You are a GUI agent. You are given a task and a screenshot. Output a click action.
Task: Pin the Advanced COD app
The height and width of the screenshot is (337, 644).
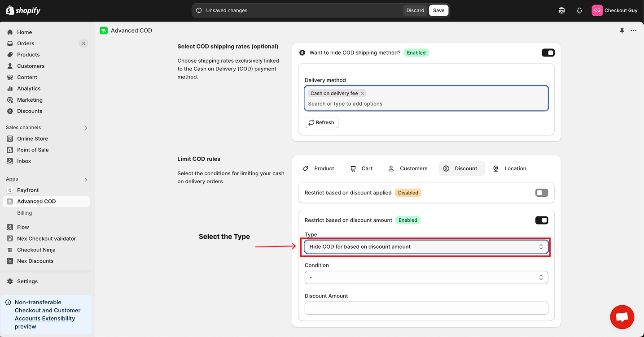tap(622, 30)
